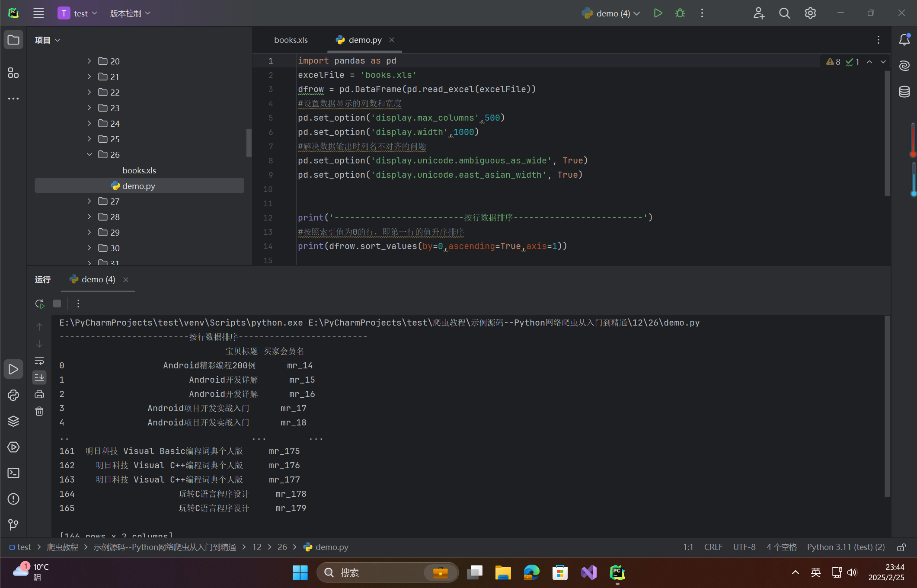Screen dimensions: 917x588
Task: Jump to previous highlighted error arrow
Action: (x=869, y=62)
